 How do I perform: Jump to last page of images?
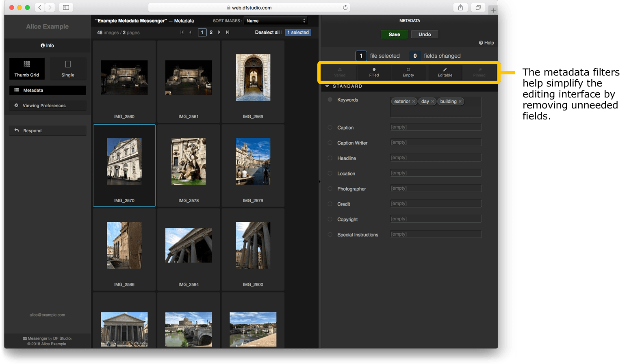click(x=228, y=32)
